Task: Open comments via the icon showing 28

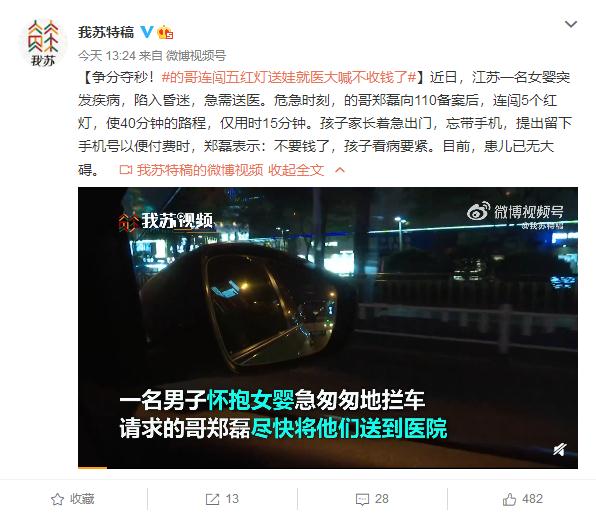Action: pos(372,499)
